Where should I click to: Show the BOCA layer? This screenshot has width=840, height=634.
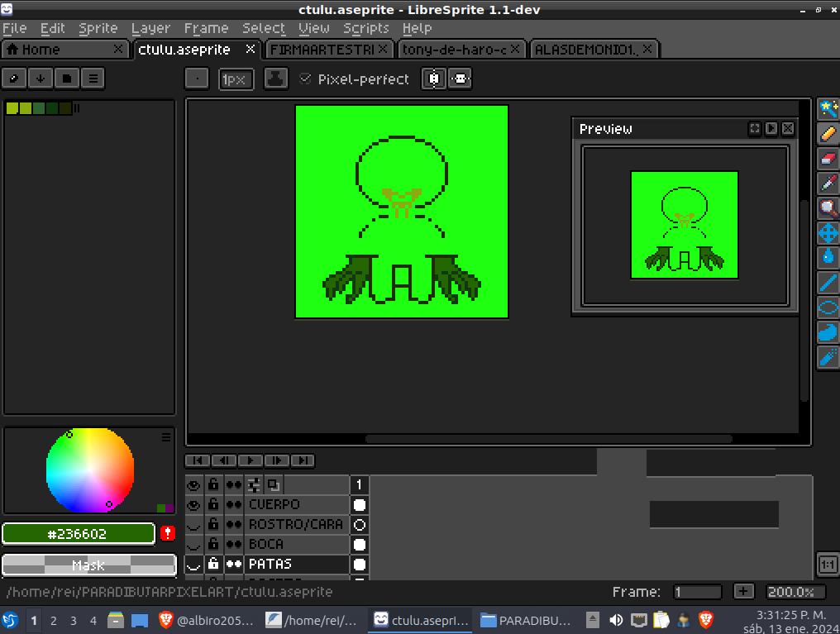[194, 544]
